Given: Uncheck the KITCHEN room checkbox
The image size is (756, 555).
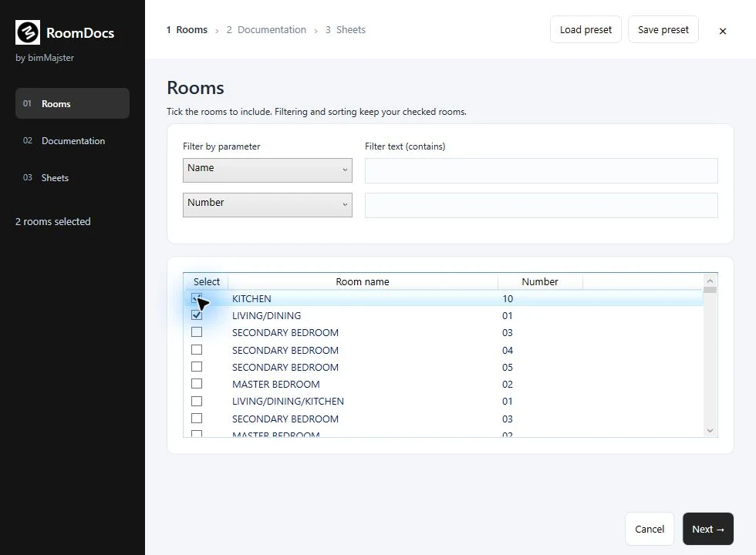Looking at the screenshot, I should [x=197, y=298].
